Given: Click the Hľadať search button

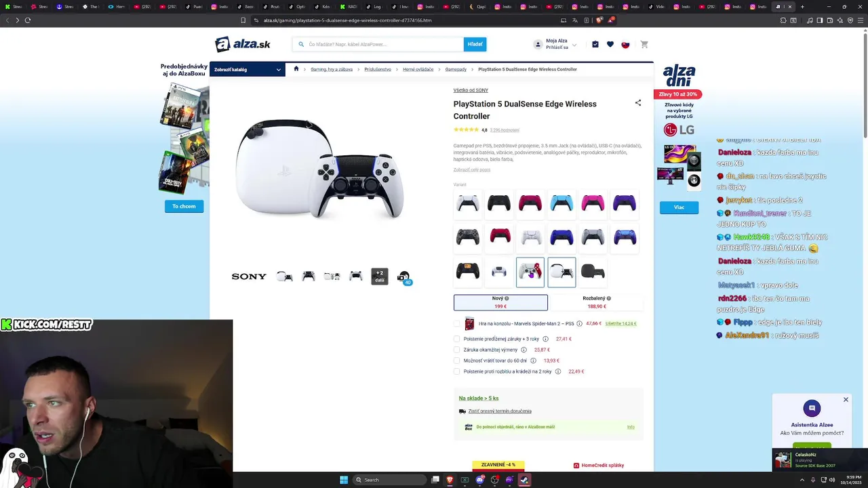Looking at the screenshot, I should tap(475, 44).
